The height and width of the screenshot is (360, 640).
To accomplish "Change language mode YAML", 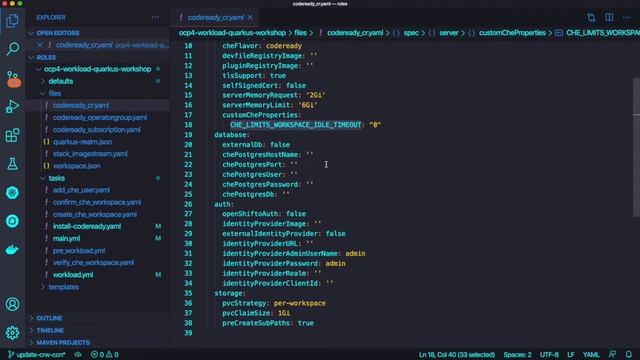I will (591, 354).
